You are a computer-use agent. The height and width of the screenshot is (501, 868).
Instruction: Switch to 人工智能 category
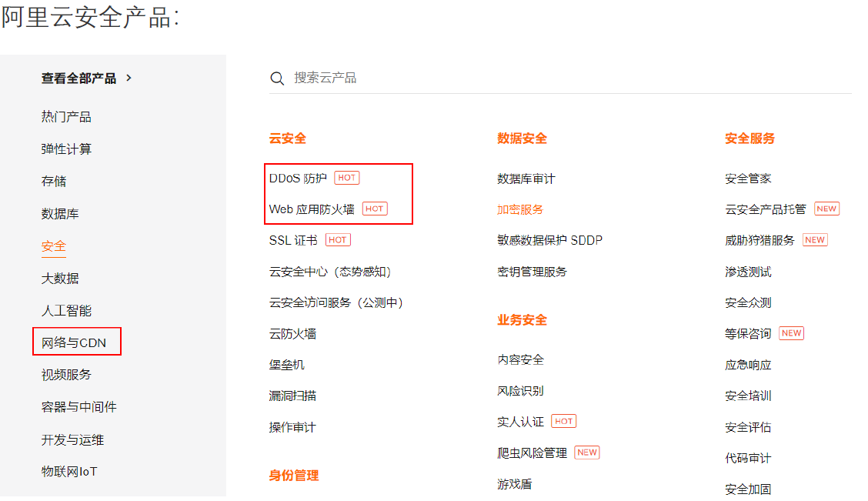(66, 311)
